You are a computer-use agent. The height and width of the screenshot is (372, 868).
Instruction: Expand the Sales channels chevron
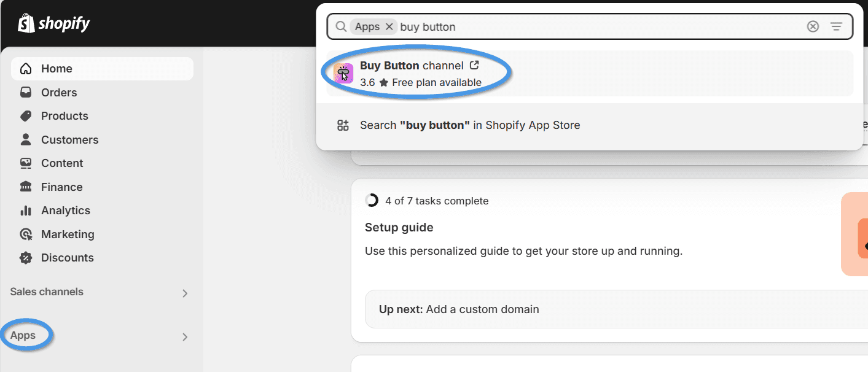point(184,293)
